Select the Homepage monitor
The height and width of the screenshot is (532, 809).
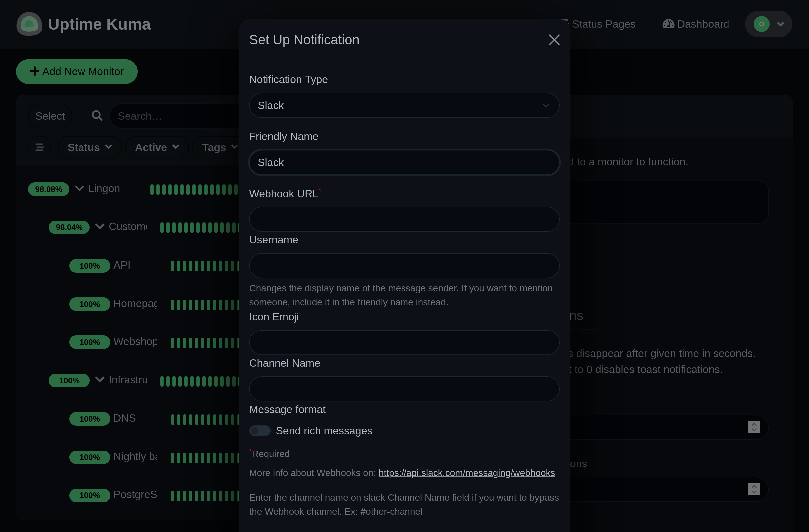135,303
